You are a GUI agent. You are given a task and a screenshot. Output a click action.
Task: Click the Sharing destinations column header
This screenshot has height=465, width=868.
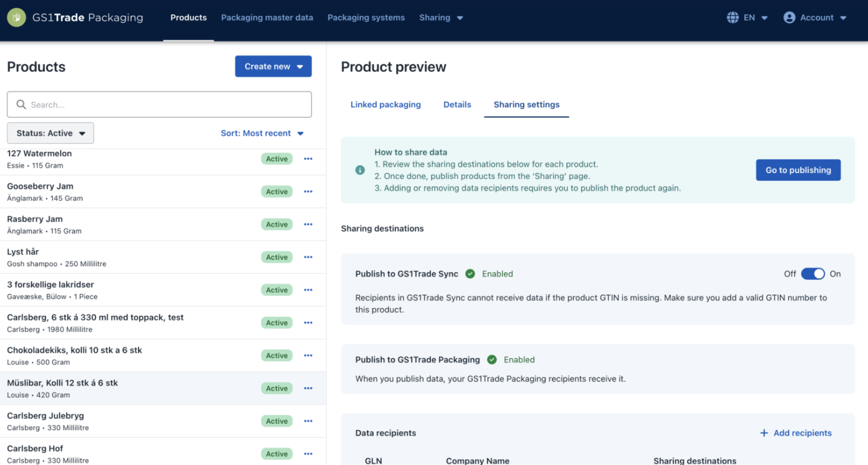[x=695, y=461]
